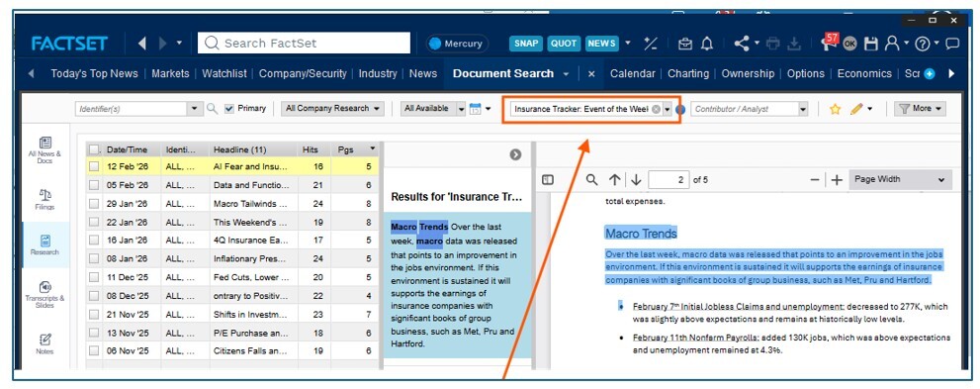Viewport: 980px width, 389px height.
Task: Switch to the Watchlist tab
Action: click(223, 73)
